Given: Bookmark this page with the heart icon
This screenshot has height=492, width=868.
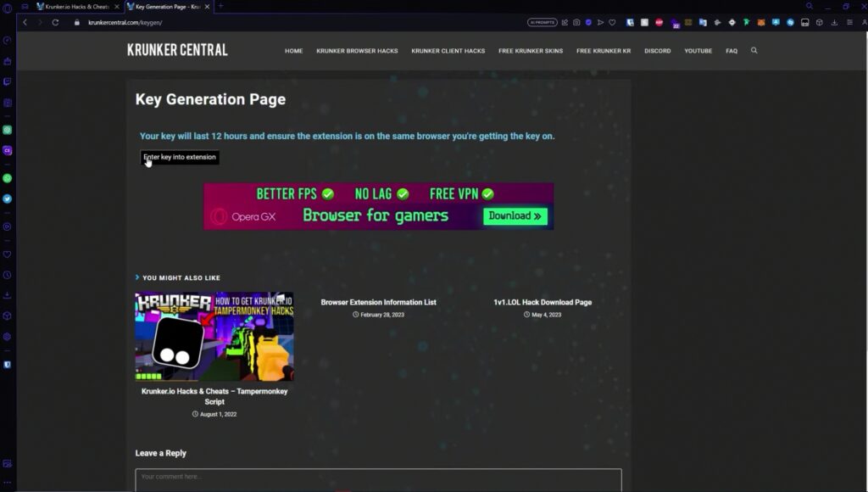Looking at the screenshot, I should (x=612, y=23).
